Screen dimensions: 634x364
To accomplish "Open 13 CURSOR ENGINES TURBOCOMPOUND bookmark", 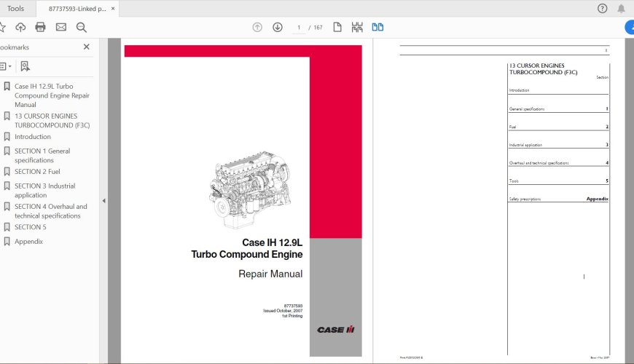I will 52,120.
